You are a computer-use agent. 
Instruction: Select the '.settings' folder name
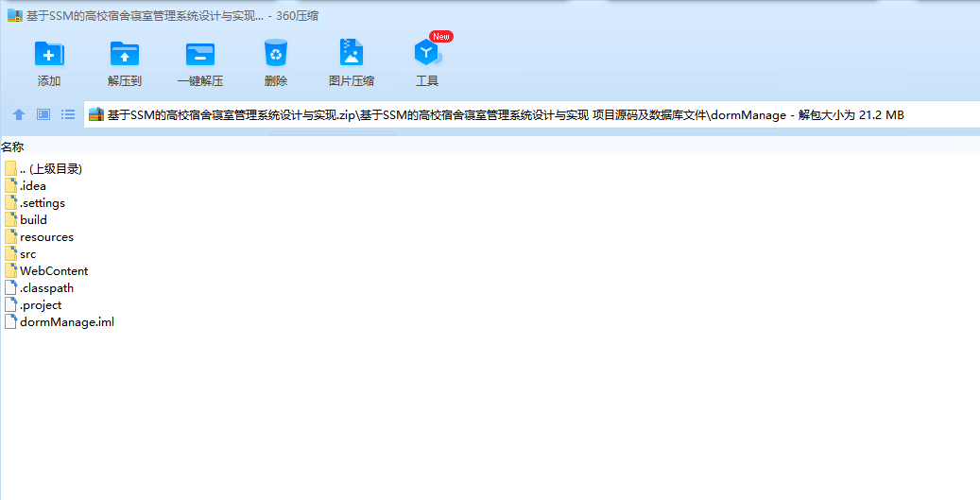[43, 203]
